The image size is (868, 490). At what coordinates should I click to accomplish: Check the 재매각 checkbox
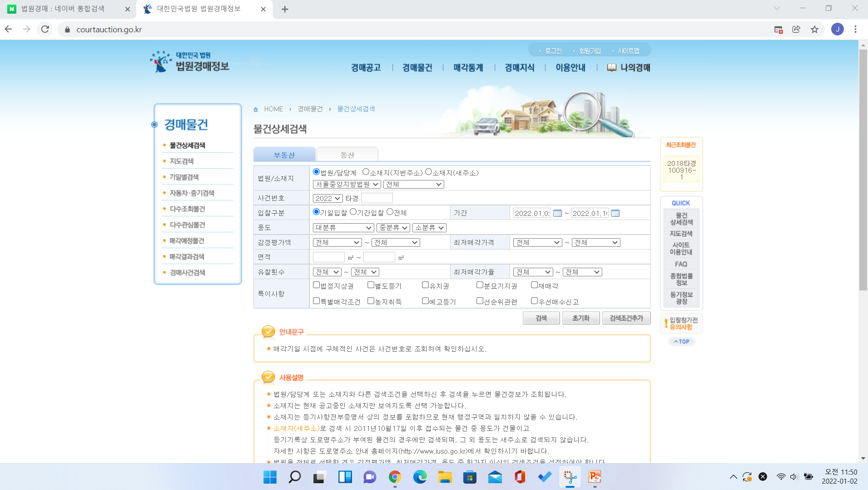(x=534, y=285)
